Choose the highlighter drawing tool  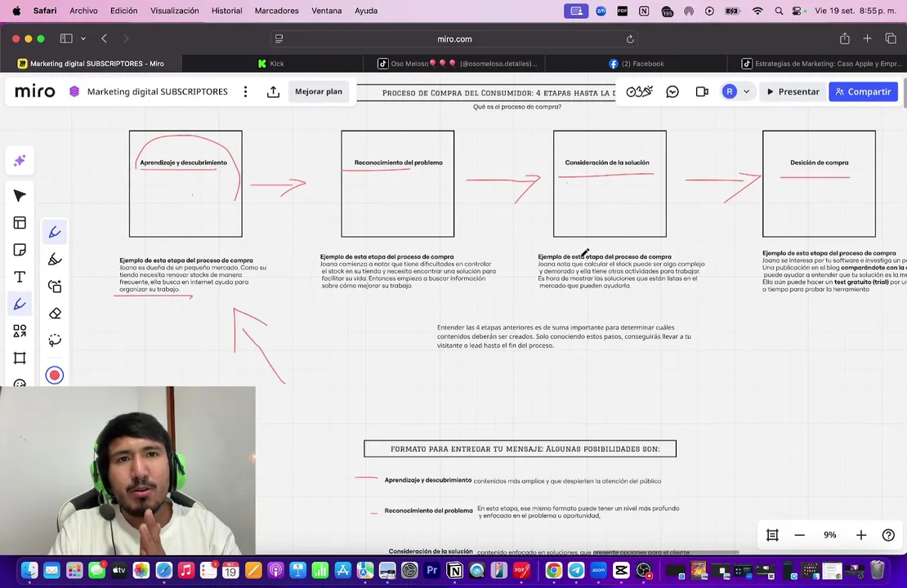click(x=55, y=259)
